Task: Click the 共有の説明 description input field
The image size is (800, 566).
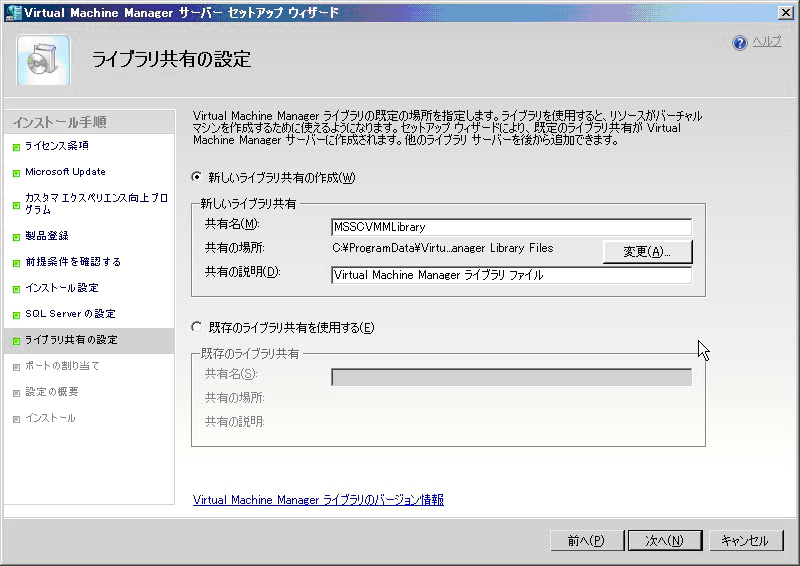Action: coord(511,275)
